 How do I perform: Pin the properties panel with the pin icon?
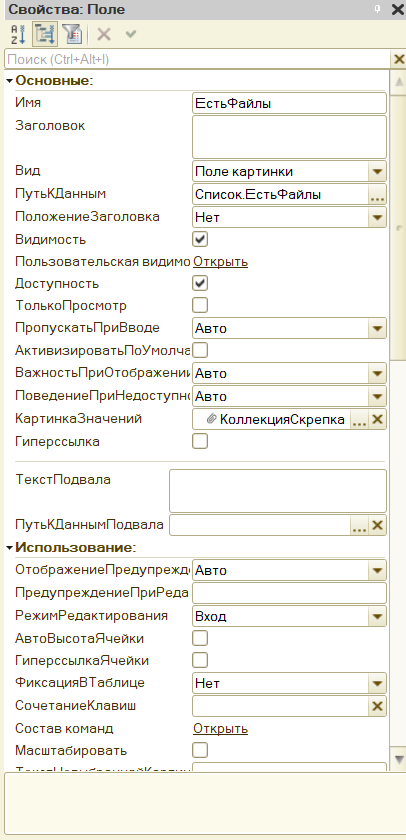377,9
